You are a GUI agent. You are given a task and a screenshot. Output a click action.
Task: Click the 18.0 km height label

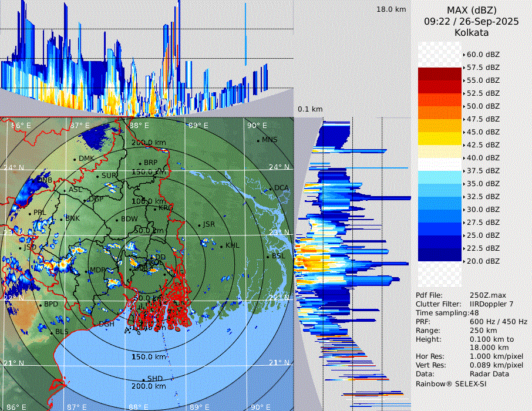pos(391,9)
